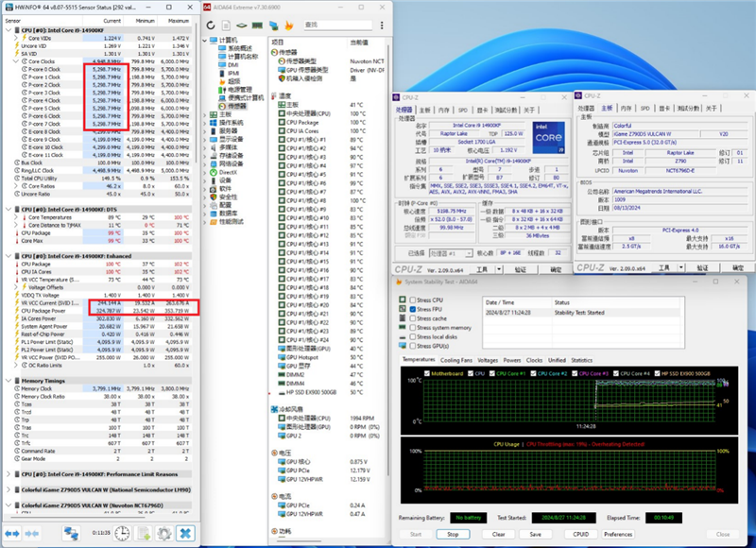
Task: Collapse the Core Clocks sub-group in HWiNFO
Action: click(x=16, y=61)
